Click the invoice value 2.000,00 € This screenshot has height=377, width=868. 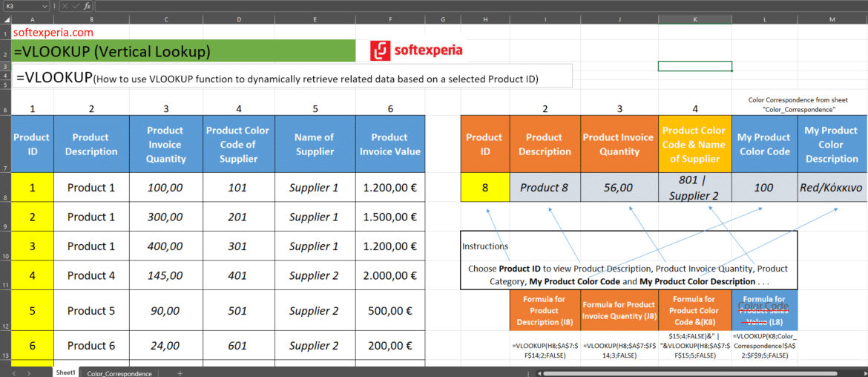[390, 275]
